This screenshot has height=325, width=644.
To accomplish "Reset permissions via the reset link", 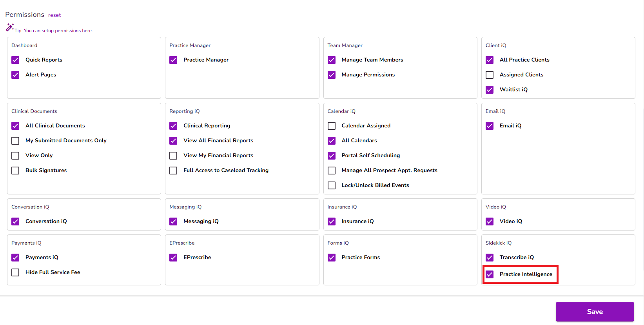I will click(x=54, y=15).
